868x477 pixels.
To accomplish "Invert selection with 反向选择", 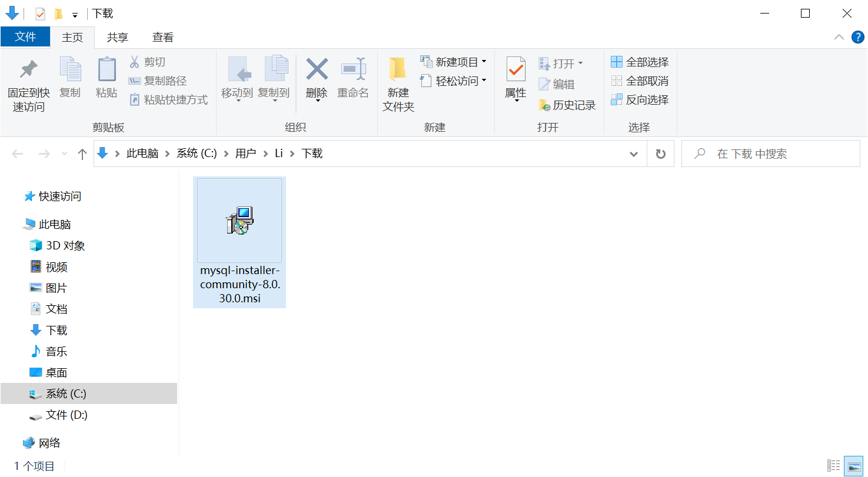I will 640,99.
